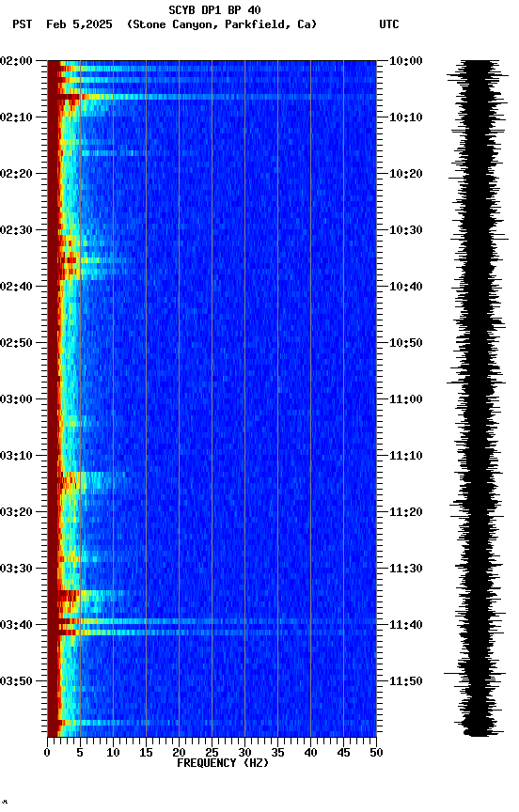Image resolution: width=519 pixels, height=812 pixels.
Task: Click the 30 Hz frequency tick label
Action: (245, 753)
